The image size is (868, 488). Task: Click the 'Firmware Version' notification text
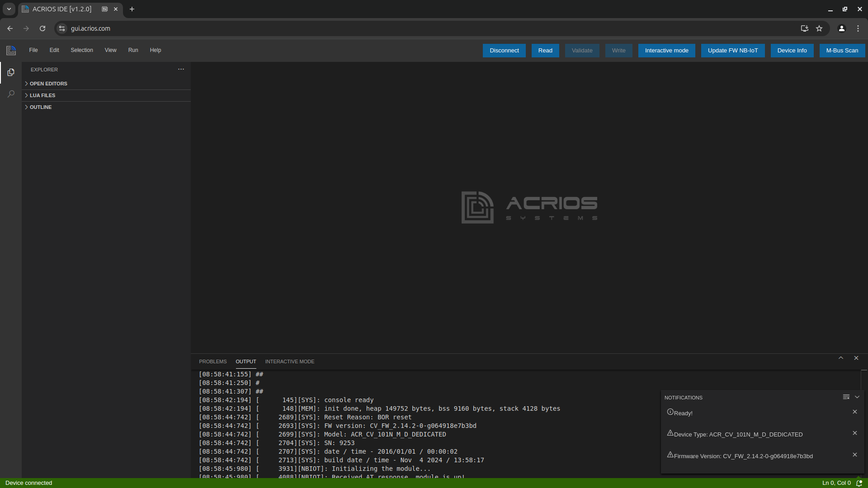click(743, 456)
